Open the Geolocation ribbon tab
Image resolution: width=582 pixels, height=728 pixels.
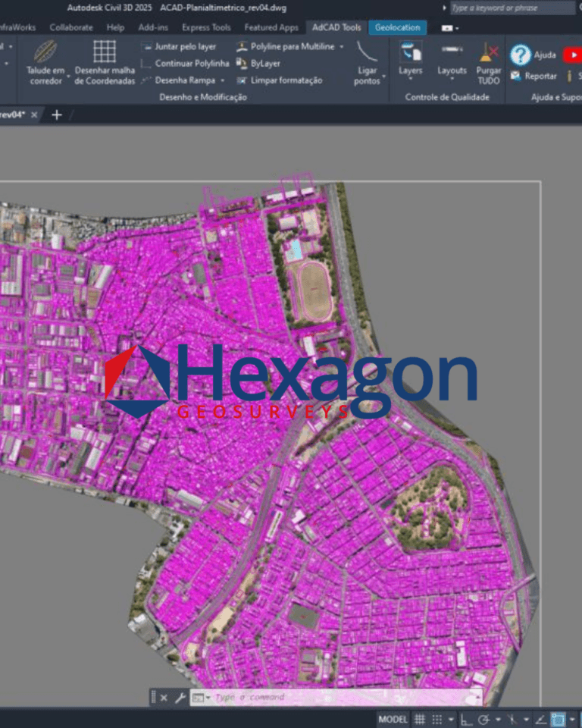point(397,27)
